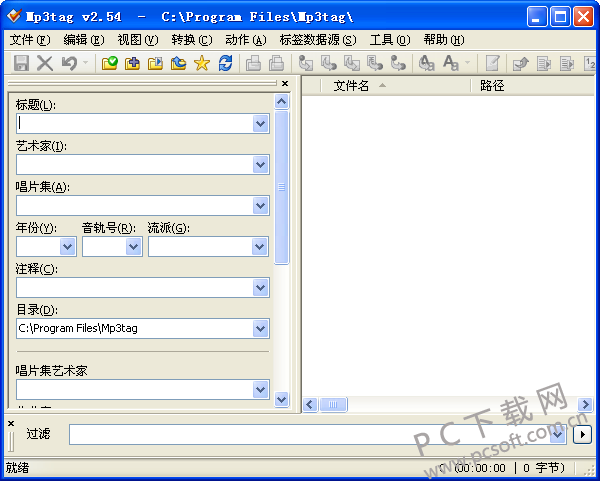This screenshot has height=481, width=600.
Task: Expand the 年份 dropdown arrow
Action: [x=68, y=246]
